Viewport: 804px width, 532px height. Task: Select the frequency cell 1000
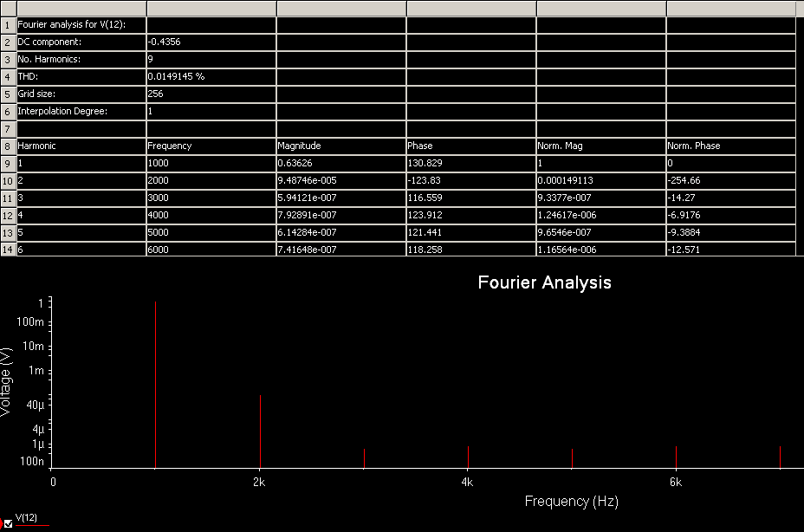[x=211, y=163]
